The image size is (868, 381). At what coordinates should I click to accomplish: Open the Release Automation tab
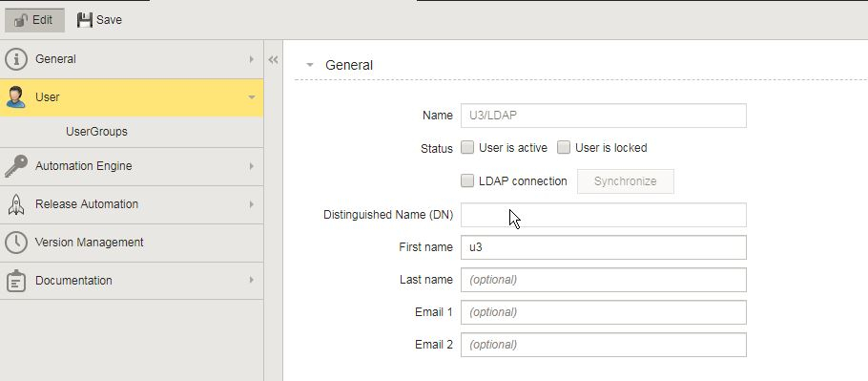click(x=132, y=204)
